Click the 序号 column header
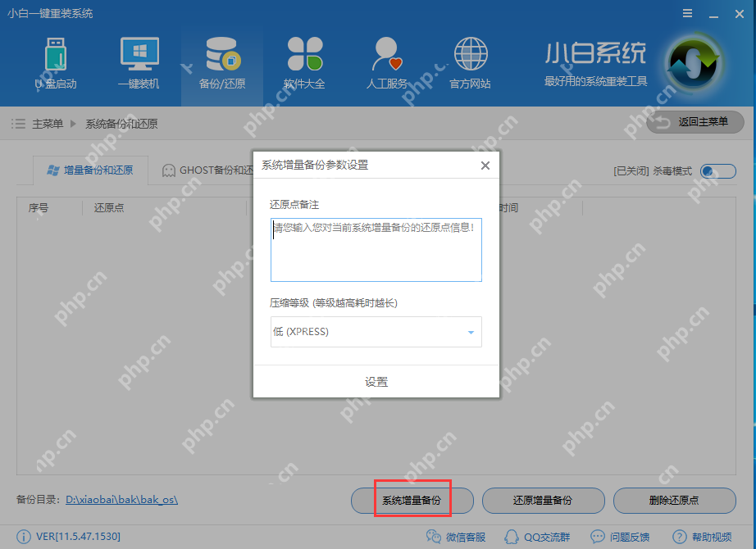756x549 pixels. [38, 208]
